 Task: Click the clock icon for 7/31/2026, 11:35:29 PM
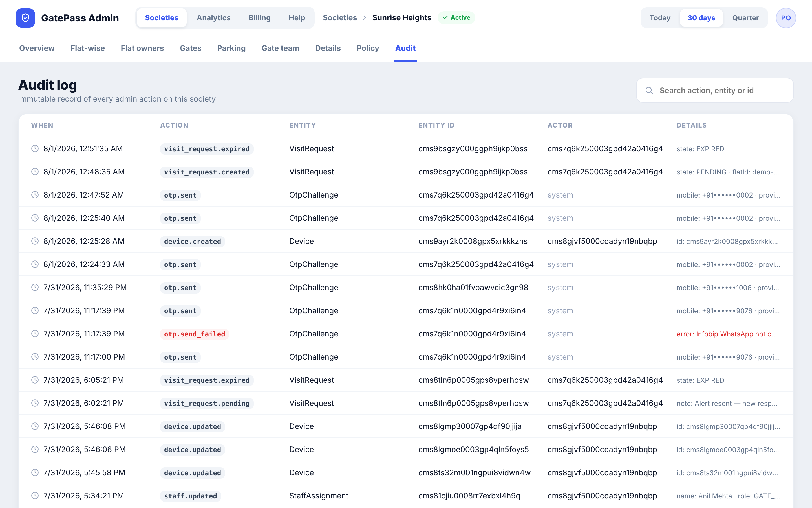coord(35,288)
